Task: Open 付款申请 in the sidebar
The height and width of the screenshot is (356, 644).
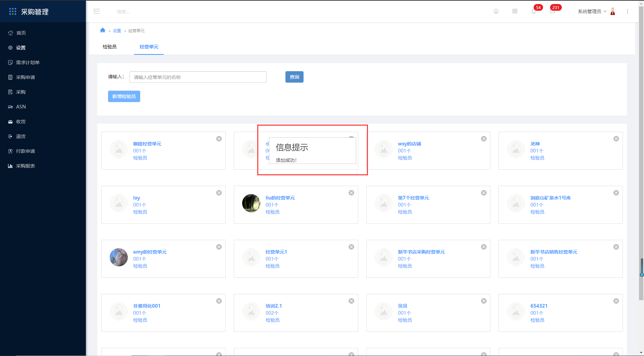Action: click(x=43, y=151)
